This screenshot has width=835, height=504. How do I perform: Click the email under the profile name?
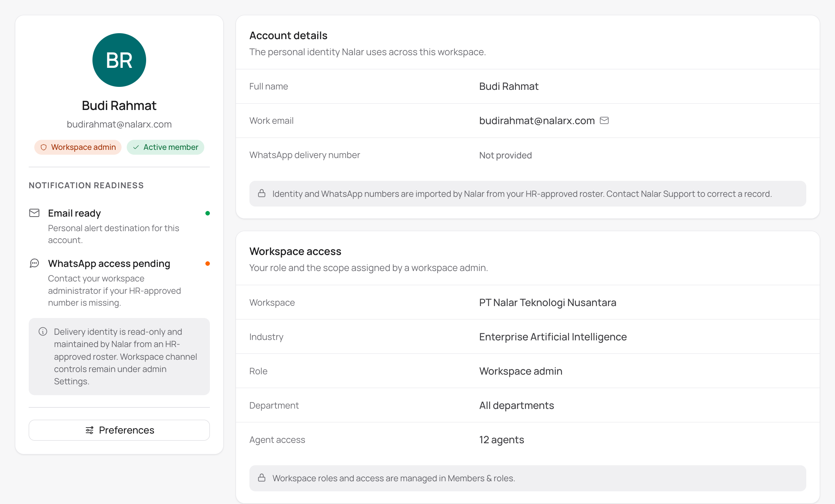[119, 124]
